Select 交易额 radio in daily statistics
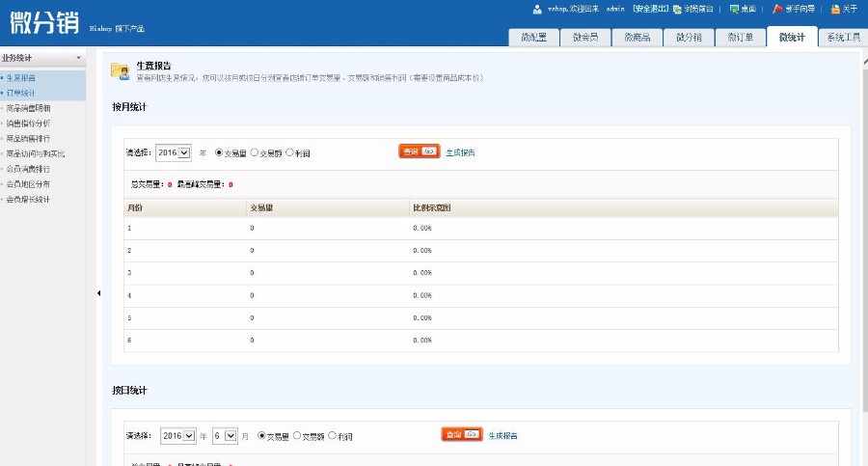The height and width of the screenshot is (466, 868). tap(297, 435)
